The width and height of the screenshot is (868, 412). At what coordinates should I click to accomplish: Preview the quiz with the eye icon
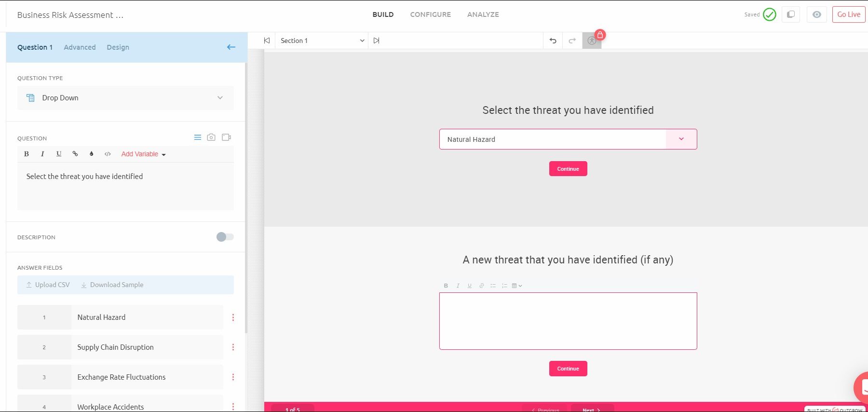(x=816, y=14)
